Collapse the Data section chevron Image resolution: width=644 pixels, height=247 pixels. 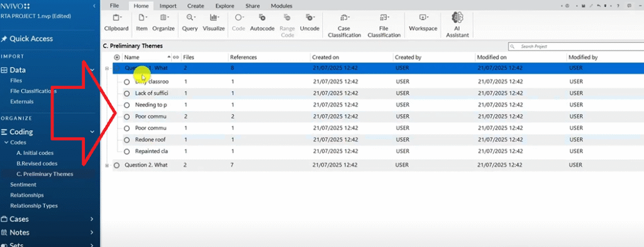coord(92,70)
